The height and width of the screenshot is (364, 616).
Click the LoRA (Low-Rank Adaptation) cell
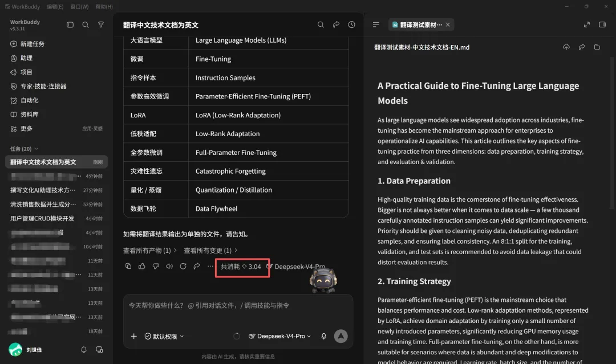pos(268,115)
